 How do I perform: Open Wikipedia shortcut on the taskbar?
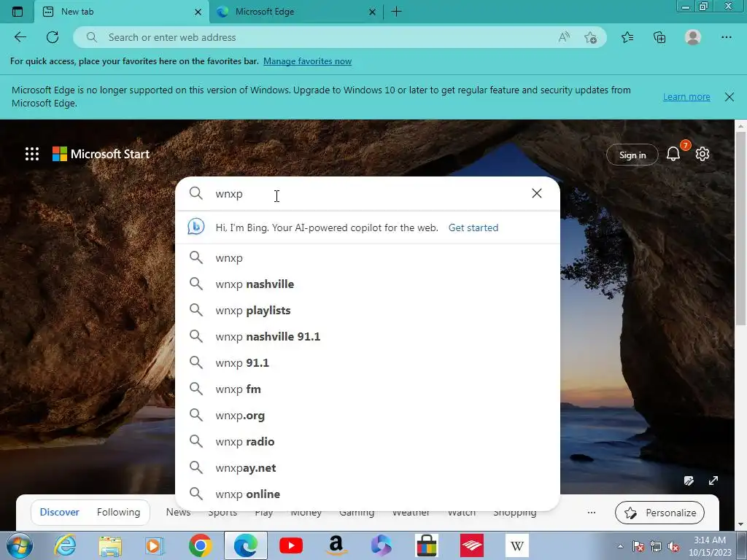[x=517, y=545]
